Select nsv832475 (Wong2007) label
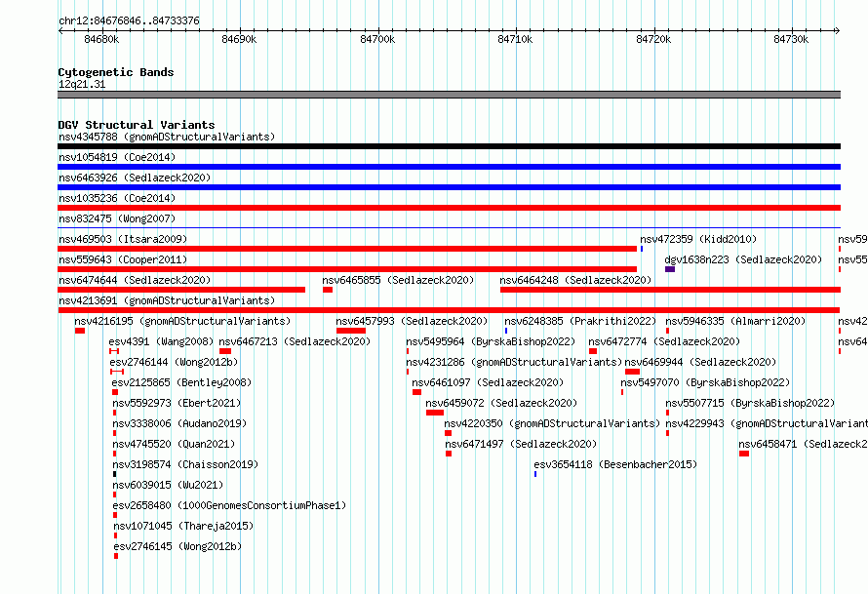The height and width of the screenshot is (594, 868). pyautogui.click(x=117, y=218)
